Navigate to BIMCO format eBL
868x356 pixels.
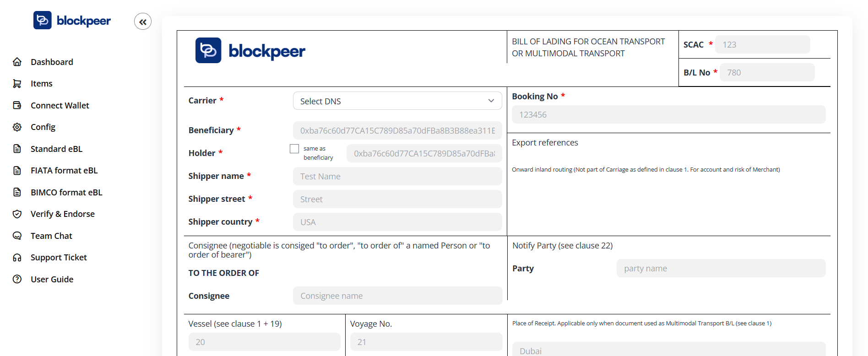(x=66, y=192)
